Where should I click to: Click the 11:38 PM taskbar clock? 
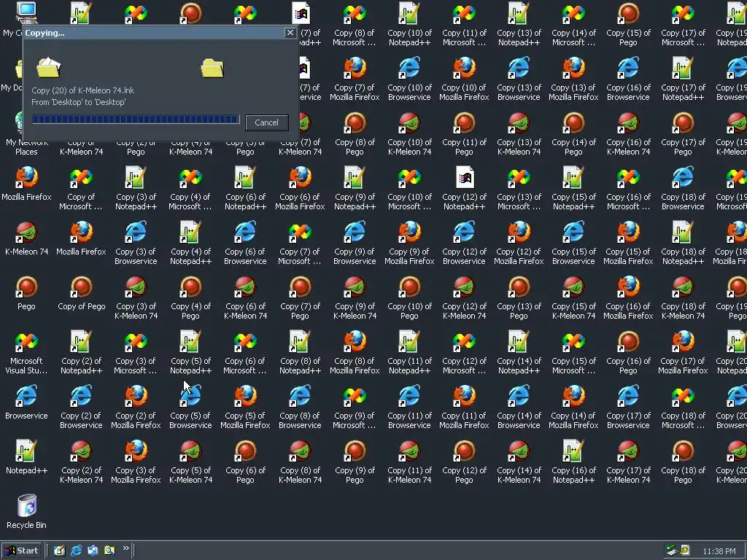(x=719, y=551)
